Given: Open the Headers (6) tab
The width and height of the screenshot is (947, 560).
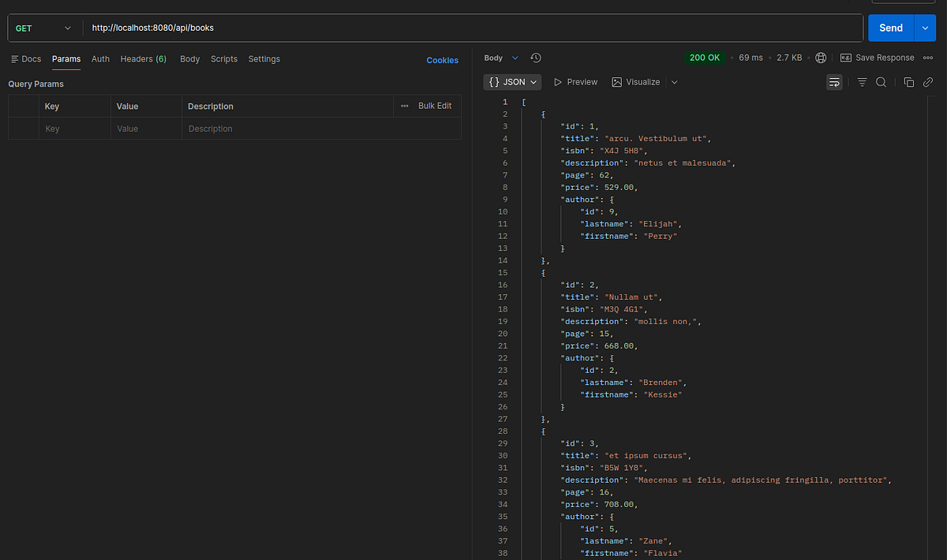Looking at the screenshot, I should click(x=143, y=59).
